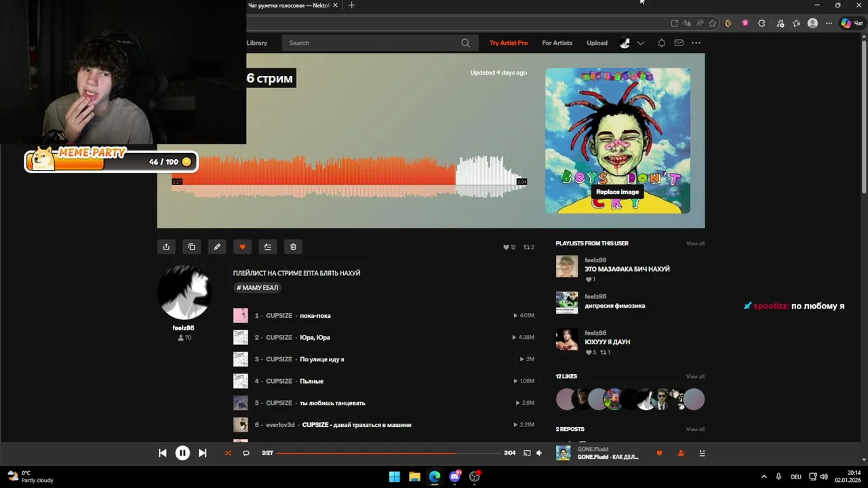
Task: Click the add to queue icon button
Action: (268, 247)
